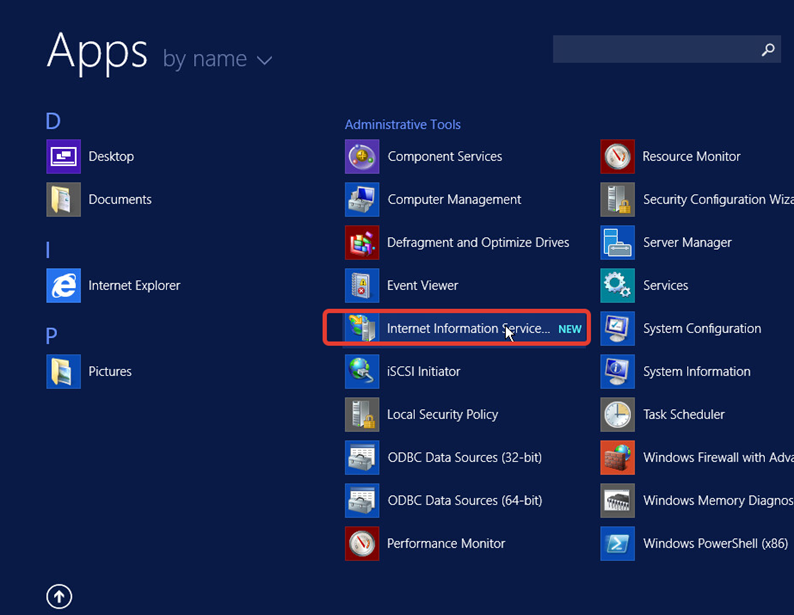794x615 pixels.
Task: Click the 'ODBC Data Sources (64-bit)' label
Action: pos(464,501)
